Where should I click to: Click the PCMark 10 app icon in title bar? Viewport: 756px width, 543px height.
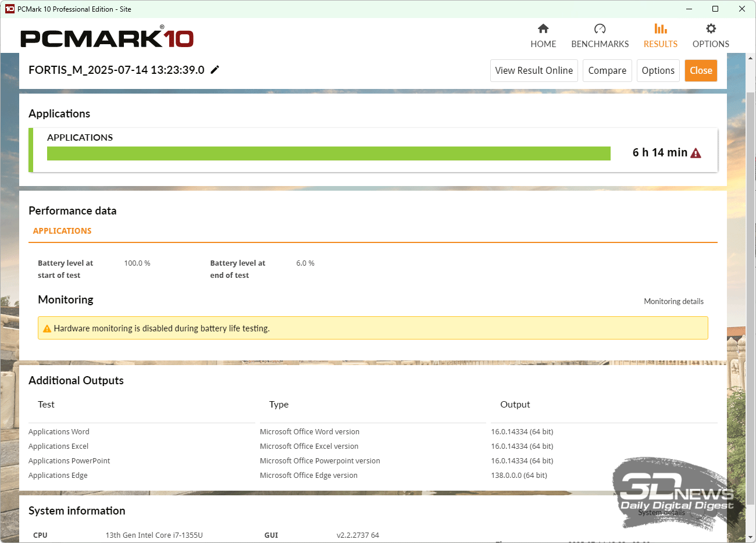9,9
